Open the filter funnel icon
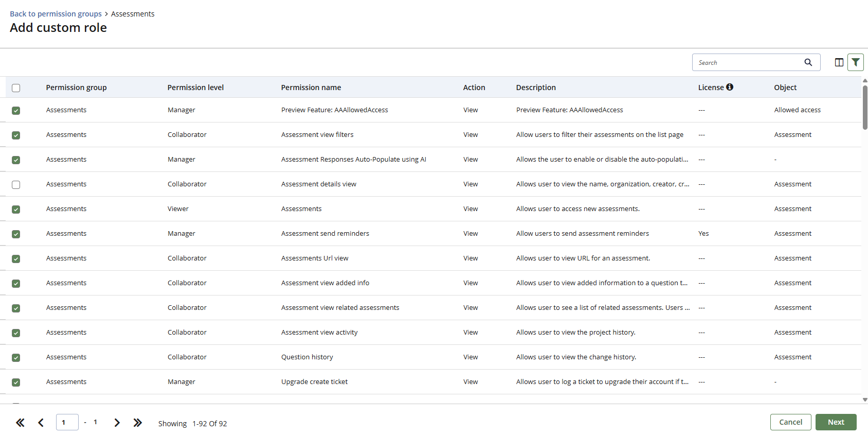 855,62
